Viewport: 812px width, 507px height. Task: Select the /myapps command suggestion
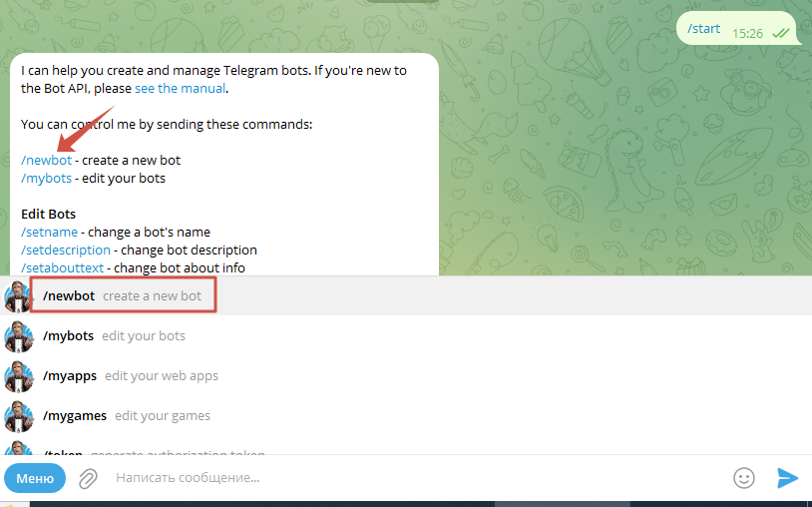click(x=406, y=375)
